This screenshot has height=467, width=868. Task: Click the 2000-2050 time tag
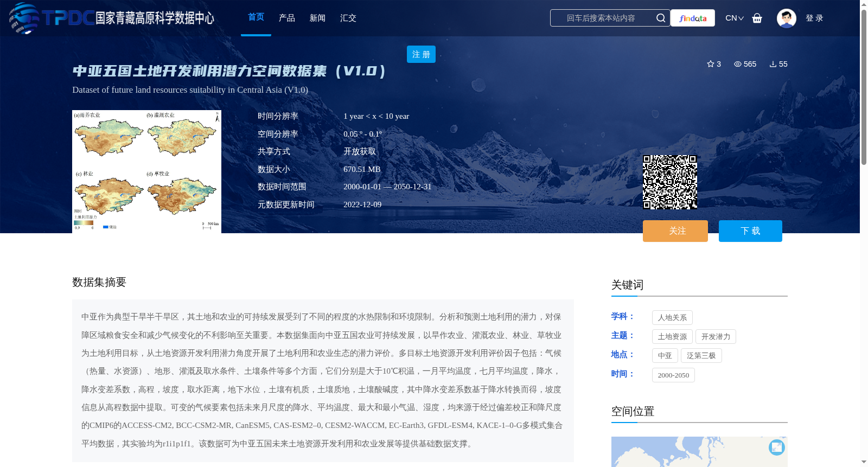pyautogui.click(x=673, y=375)
